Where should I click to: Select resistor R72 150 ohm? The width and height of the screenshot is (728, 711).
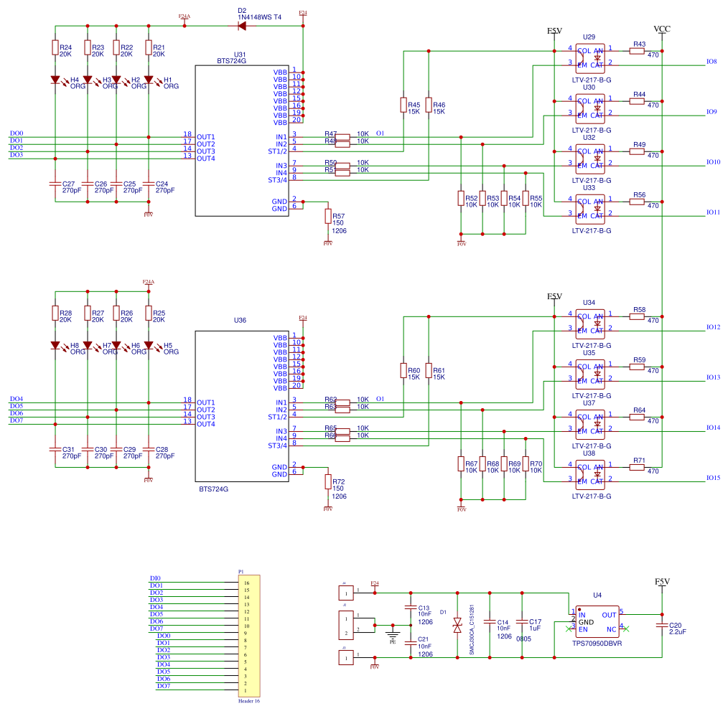point(328,481)
